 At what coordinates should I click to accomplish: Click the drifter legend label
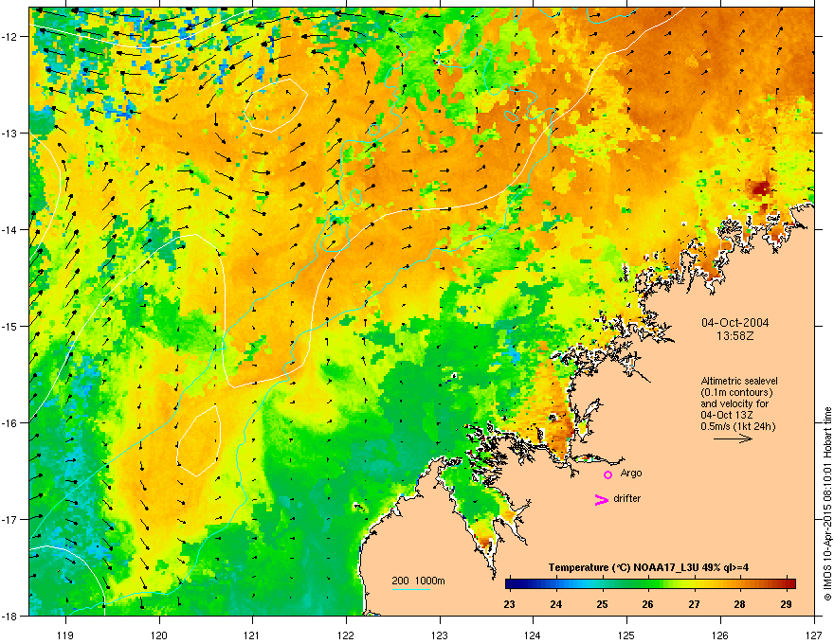click(627, 498)
